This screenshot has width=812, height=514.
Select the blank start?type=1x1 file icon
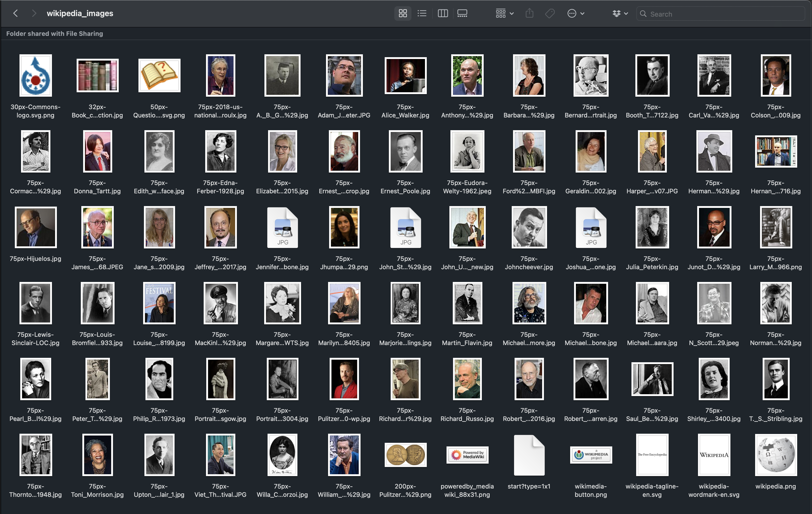point(529,455)
